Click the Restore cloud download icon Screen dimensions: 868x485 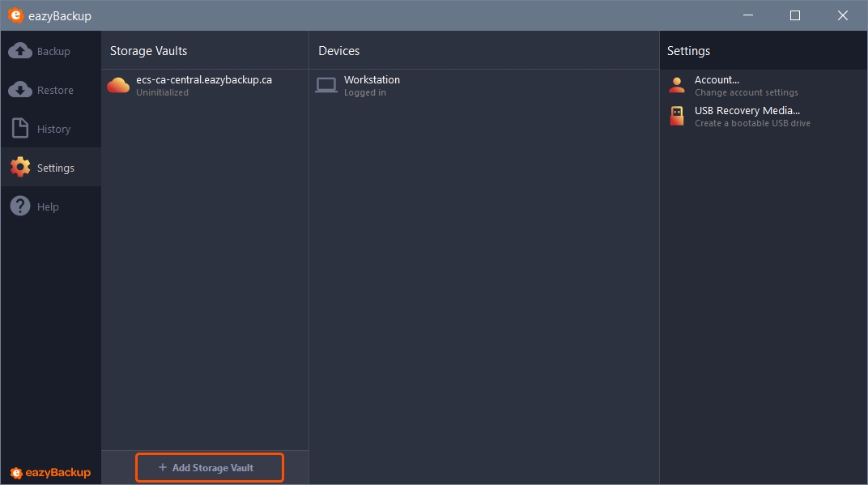coord(20,90)
